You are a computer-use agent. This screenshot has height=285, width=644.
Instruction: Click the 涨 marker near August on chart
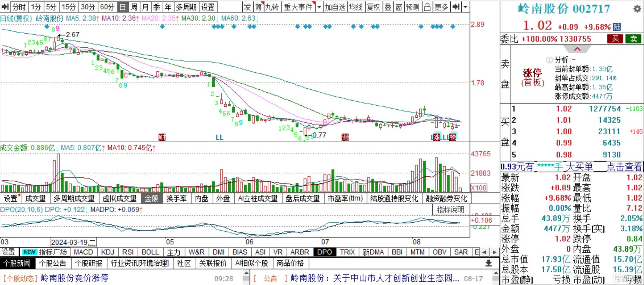[437, 137]
